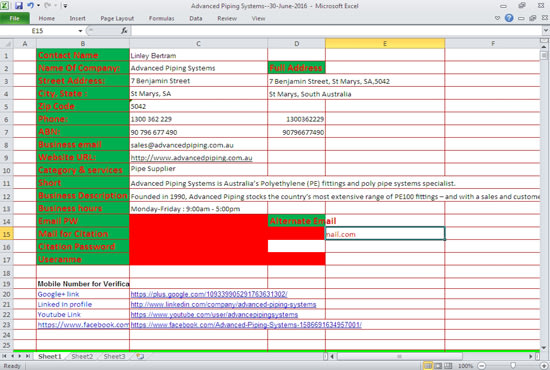Open the Formulas ribbon tab
The height and width of the screenshot is (370, 550).
coord(161,18)
